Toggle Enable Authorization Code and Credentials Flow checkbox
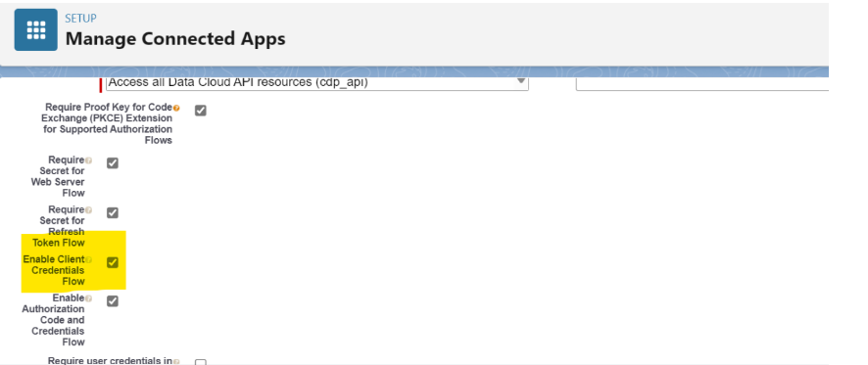Image resolution: width=868 pixels, height=365 pixels. point(113,300)
